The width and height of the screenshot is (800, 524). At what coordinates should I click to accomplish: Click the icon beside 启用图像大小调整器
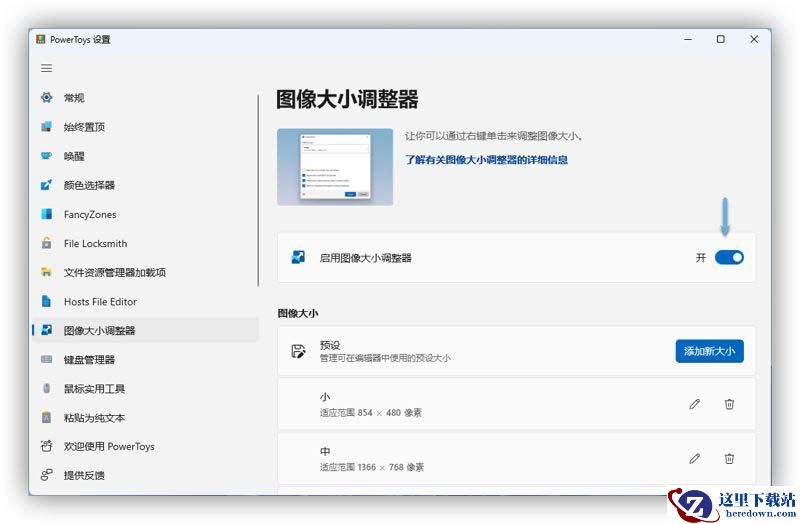[x=298, y=257]
